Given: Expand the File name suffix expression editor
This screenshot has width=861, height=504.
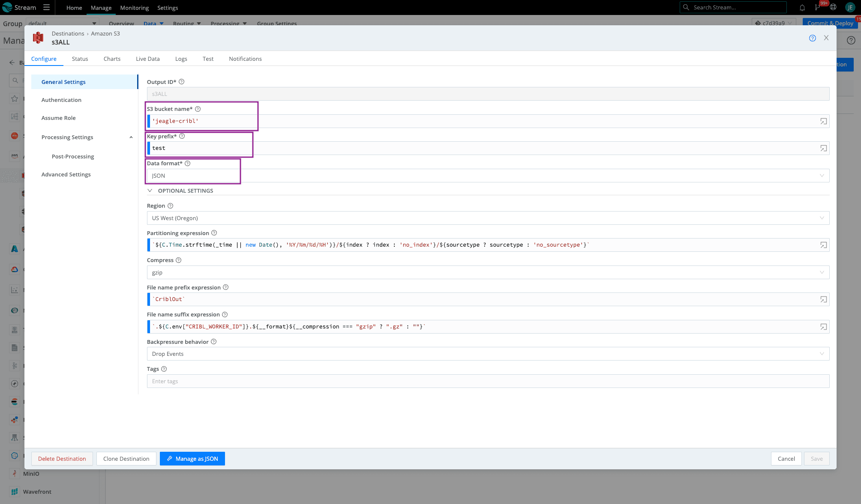Looking at the screenshot, I should click(823, 327).
